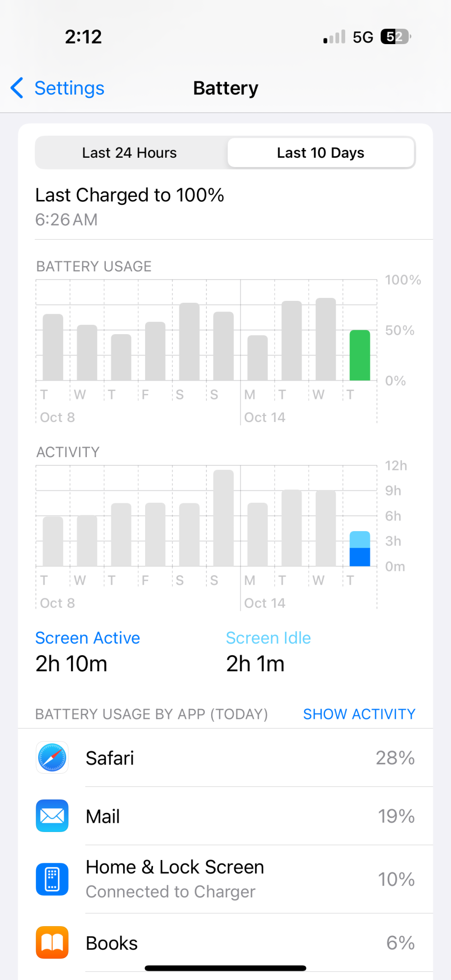This screenshot has width=451, height=980.
Task: Switch to Last 24 Hours view
Action: point(129,153)
